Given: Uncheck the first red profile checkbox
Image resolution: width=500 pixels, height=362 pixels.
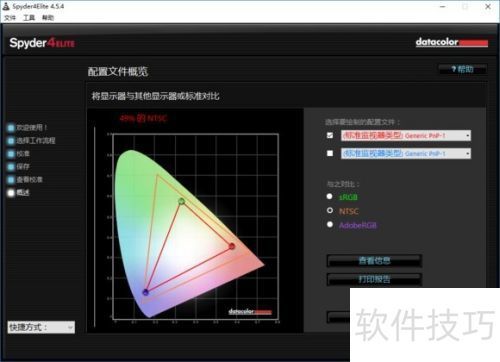Looking at the screenshot, I should pos(330,135).
